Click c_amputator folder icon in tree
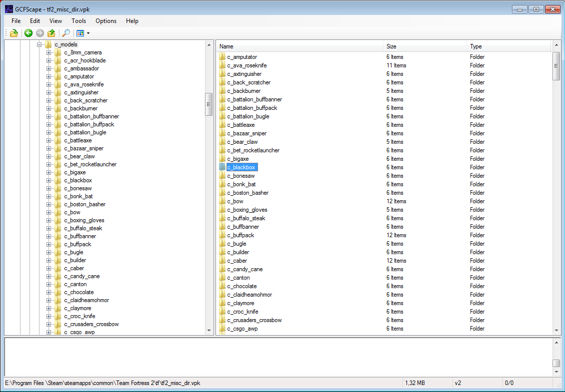 57,76
